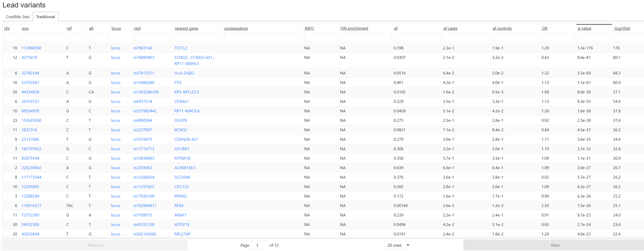Switch to the Credible Sets tab
The width and height of the screenshot is (644, 251).
[18, 17]
